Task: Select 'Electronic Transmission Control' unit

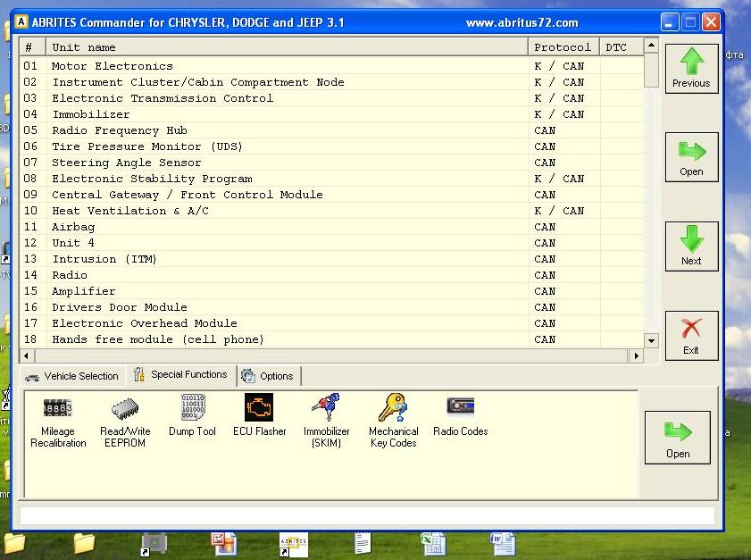Action: pyautogui.click(x=163, y=98)
